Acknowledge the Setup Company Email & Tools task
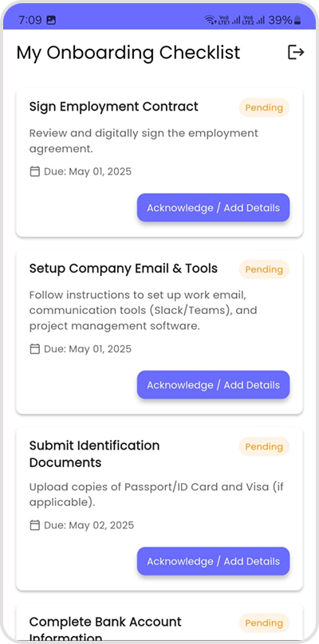 (x=214, y=385)
